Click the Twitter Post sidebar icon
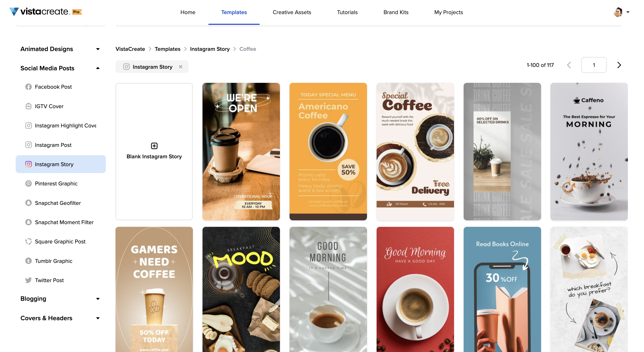Viewport: 644px width, 352px height. click(28, 280)
